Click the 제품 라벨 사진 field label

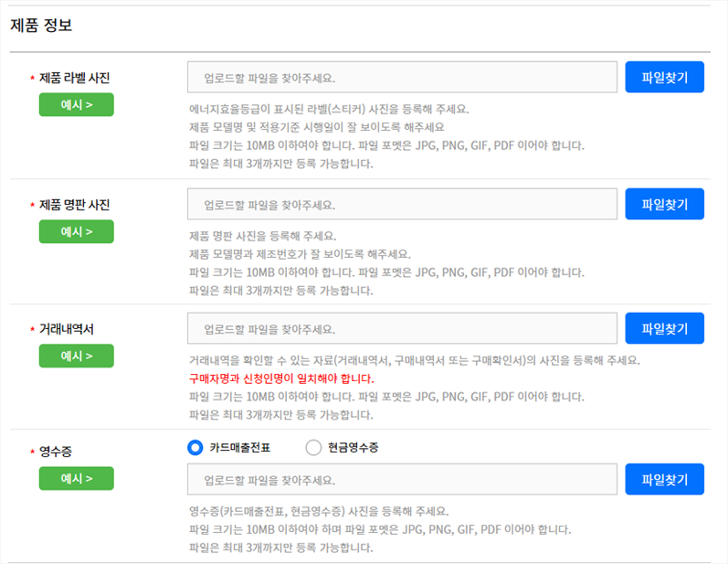click(x=74, y=78)
